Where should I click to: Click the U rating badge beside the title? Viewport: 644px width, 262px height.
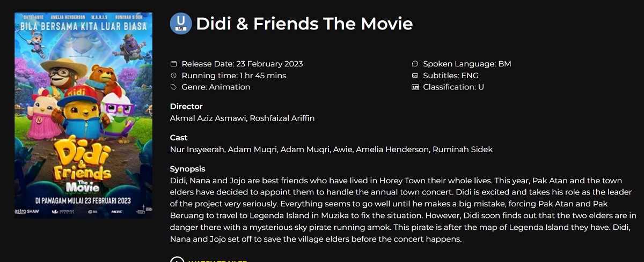(x=181, y=24)
